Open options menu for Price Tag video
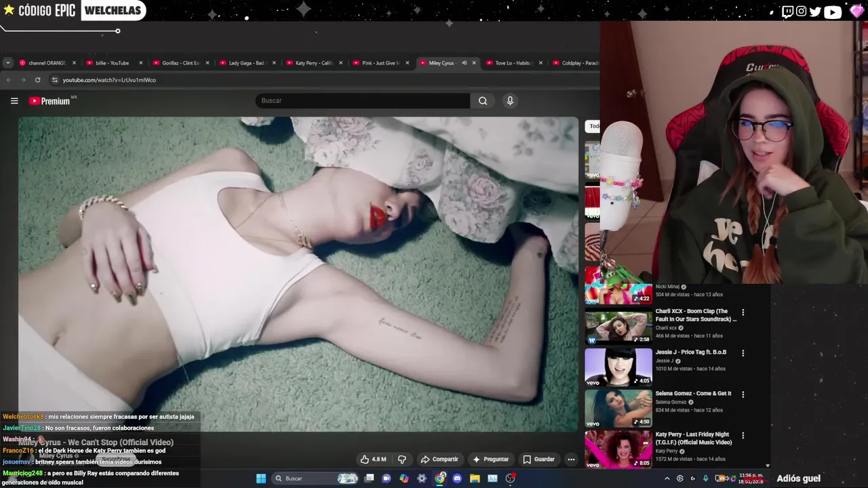 coord(743,353)
